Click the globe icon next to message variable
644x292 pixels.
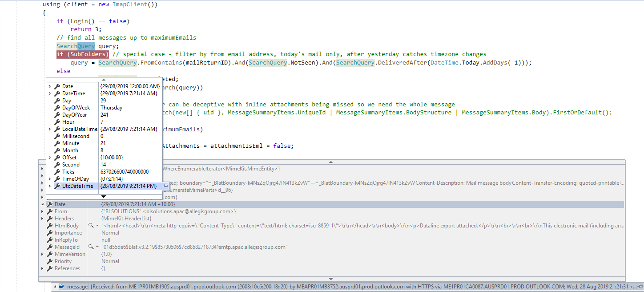pyautogui.click(x=61, y=286)
